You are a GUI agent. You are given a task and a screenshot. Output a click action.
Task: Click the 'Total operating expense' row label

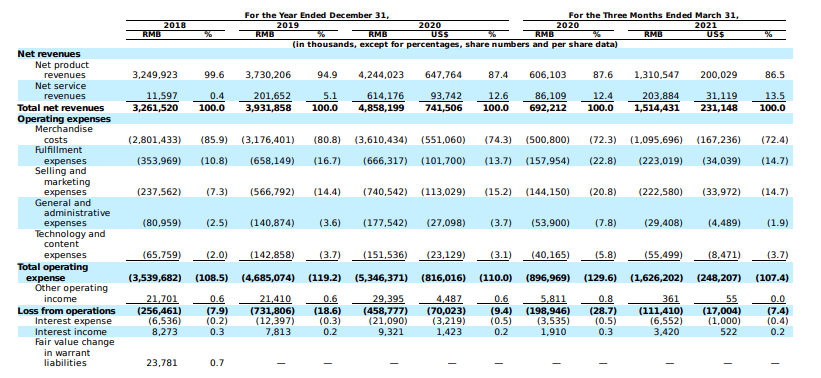click(53, 272)
